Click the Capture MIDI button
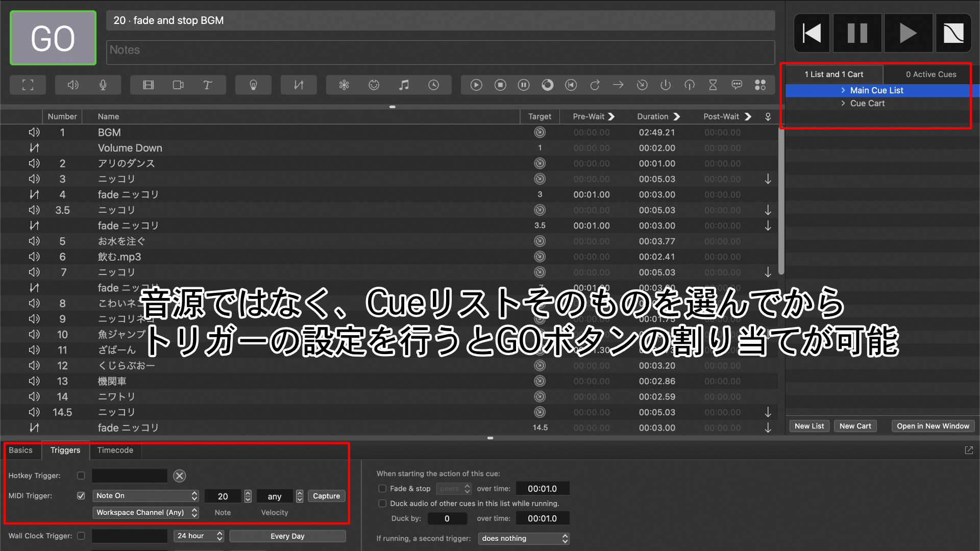This screenshot has width=980, height=551. pos(326,496)
